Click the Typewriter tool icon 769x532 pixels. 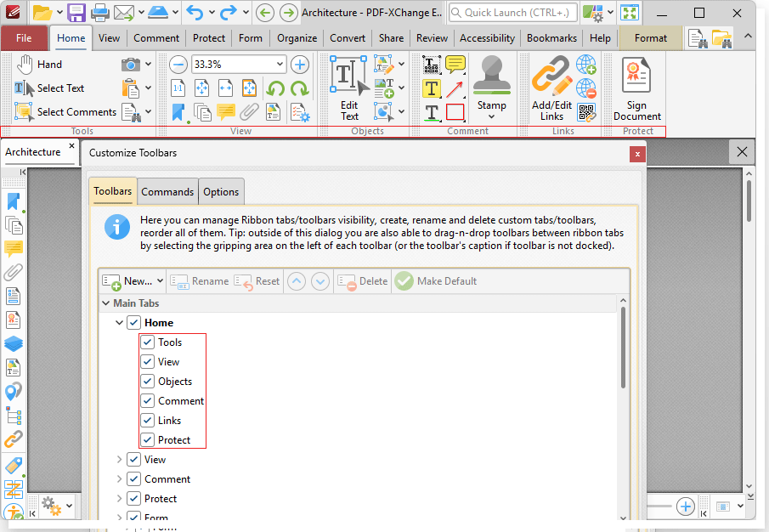(x=432, y=65)
